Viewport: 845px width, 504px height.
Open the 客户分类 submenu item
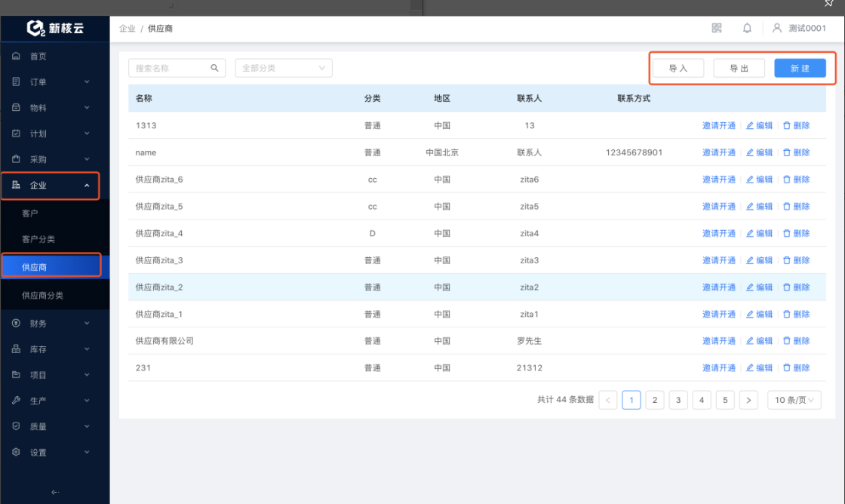click(x=38, y=239)
